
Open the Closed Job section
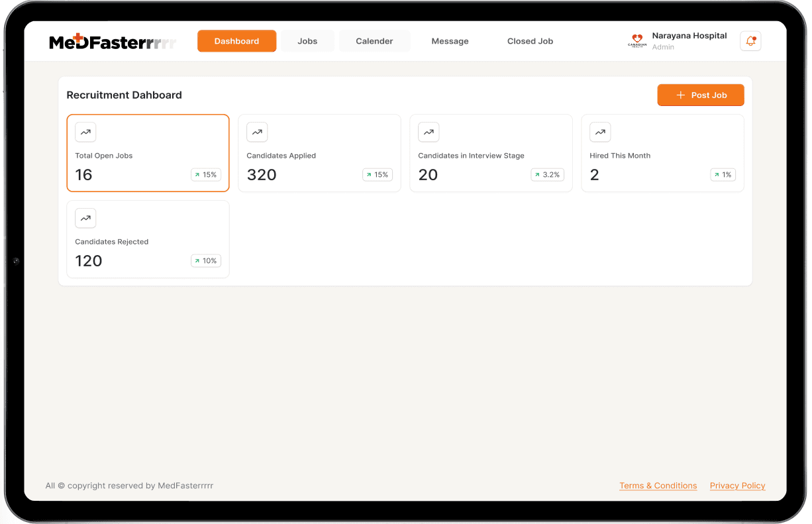530,40
